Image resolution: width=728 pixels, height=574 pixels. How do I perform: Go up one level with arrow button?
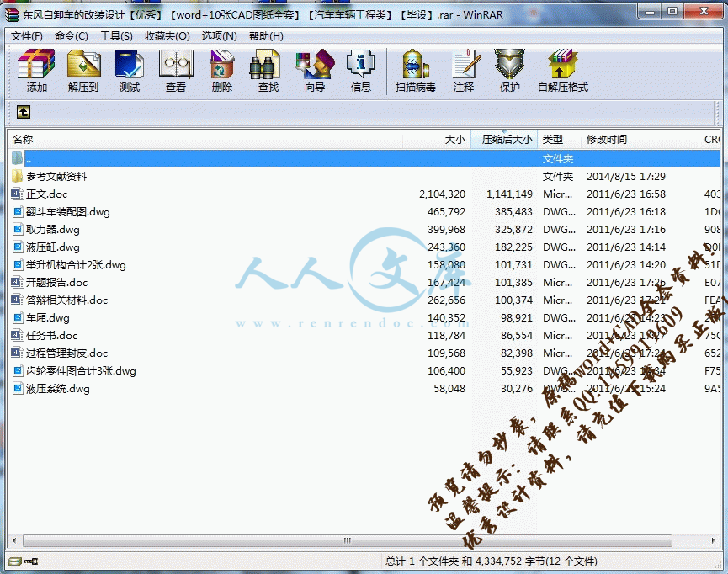24,112
